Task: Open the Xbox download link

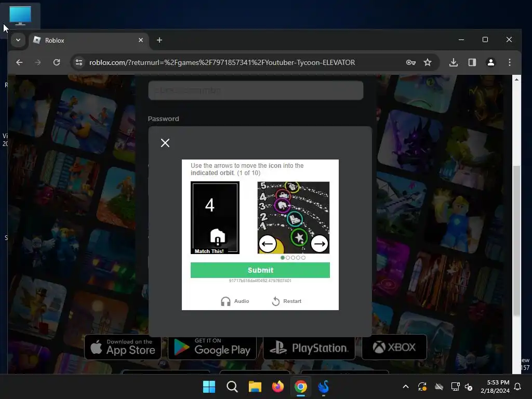Action: click(394, 347)
